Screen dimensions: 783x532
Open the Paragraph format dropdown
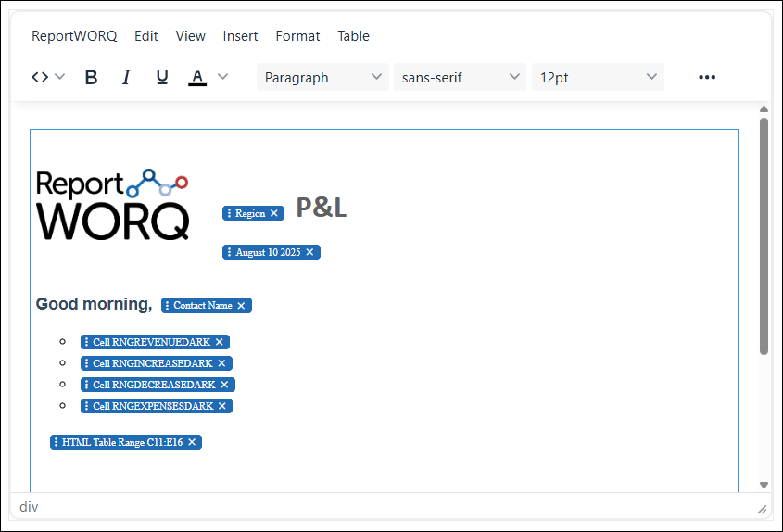pyautogui.click(x=322, y=77)
